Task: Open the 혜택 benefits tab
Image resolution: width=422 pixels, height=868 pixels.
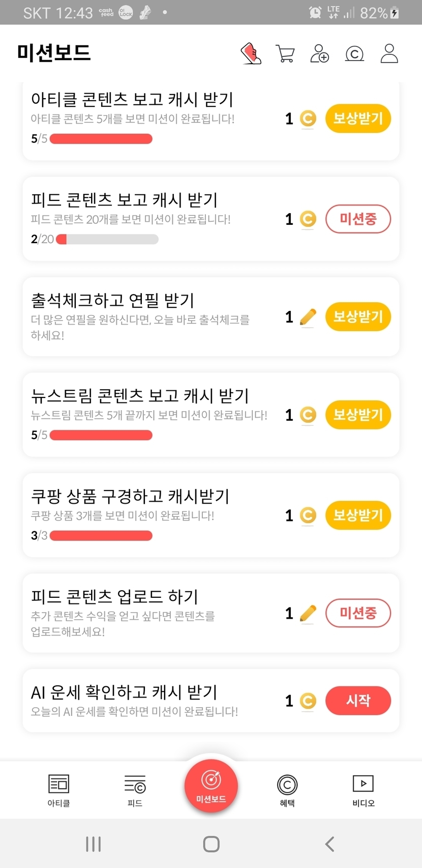Action: (x=287, y=790)
